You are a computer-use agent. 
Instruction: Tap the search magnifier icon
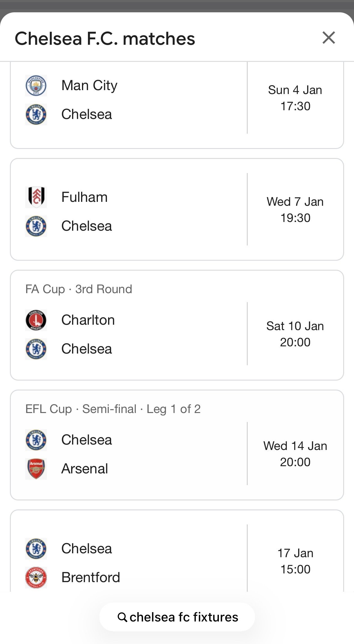click(122, 617)
